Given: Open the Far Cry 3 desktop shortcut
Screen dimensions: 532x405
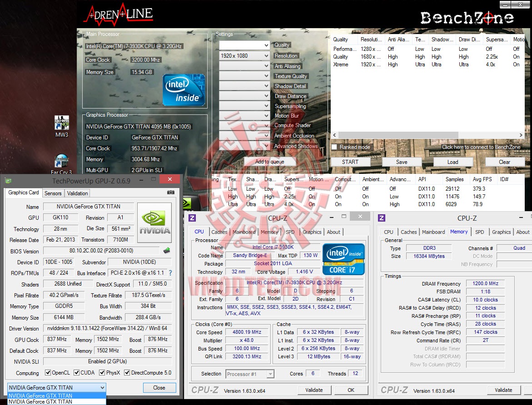Looking at the screenshot, I should click(x=61, y=164).
